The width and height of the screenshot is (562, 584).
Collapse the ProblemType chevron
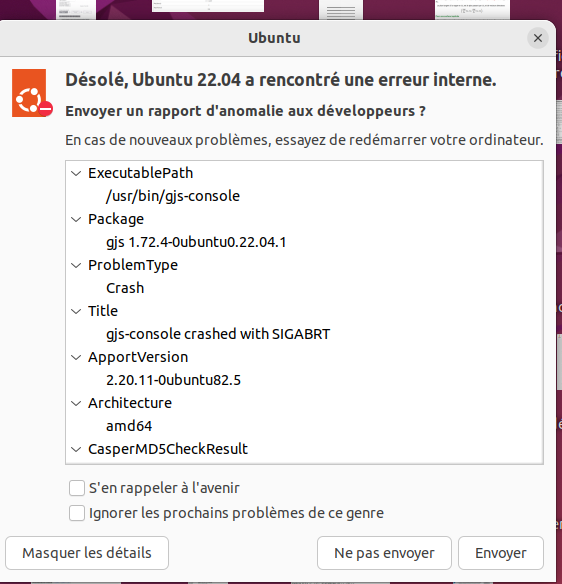tap(76, 265)
